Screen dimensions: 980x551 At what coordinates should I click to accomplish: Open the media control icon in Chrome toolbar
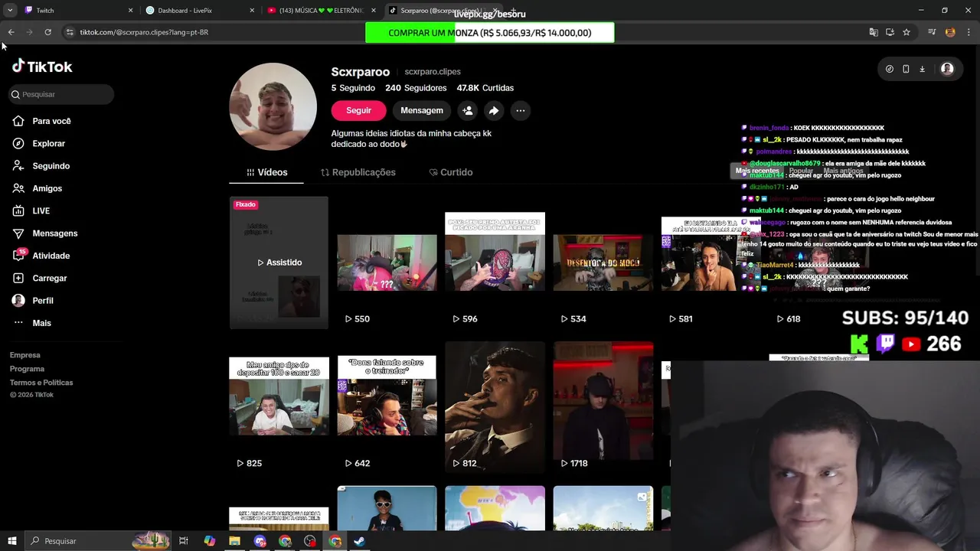pos(932,32)
